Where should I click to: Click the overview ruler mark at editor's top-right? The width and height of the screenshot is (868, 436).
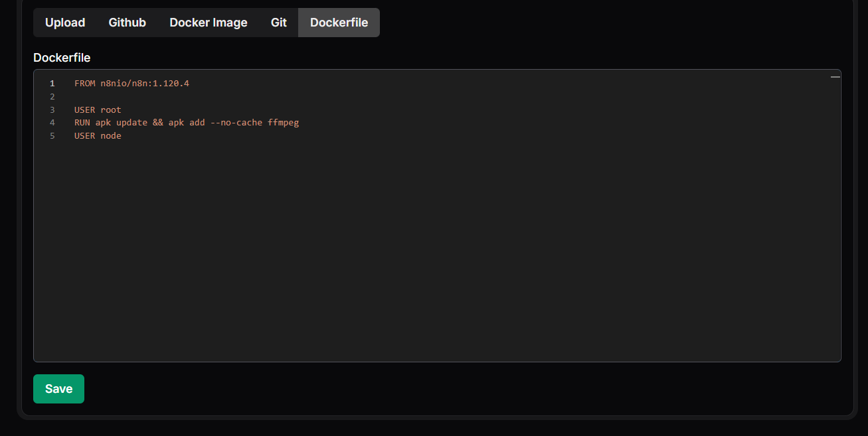(x=835, y=78)
